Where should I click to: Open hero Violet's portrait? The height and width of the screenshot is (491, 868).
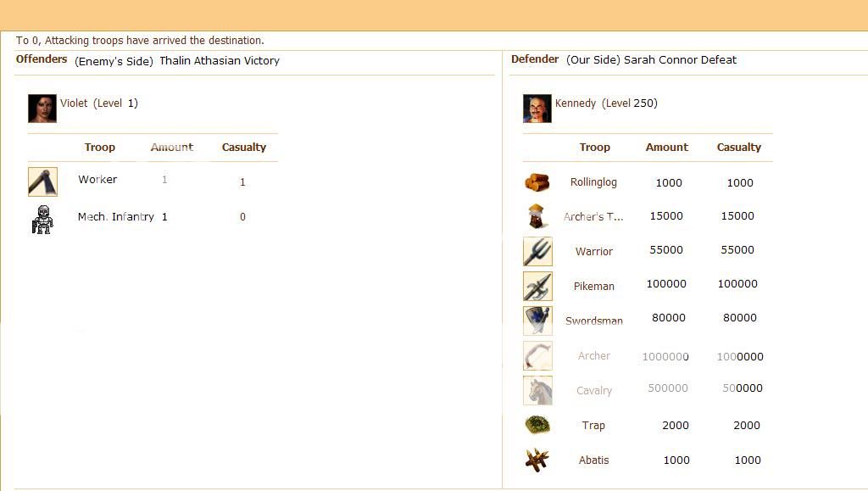click(x=42, y=109)
